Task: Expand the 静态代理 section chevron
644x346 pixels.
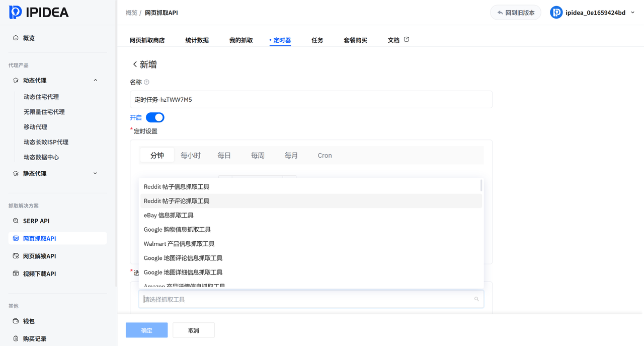Action: (96, 173)
